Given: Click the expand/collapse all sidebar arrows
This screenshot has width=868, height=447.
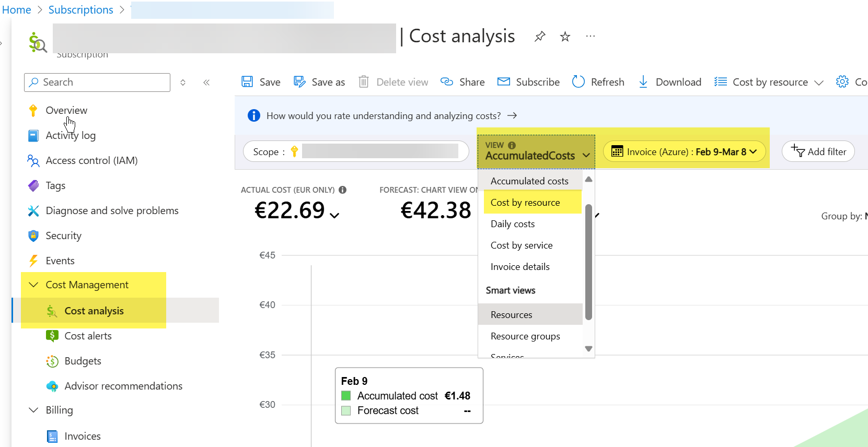Looking at the screenshot, I should click(x=183, y=83).
